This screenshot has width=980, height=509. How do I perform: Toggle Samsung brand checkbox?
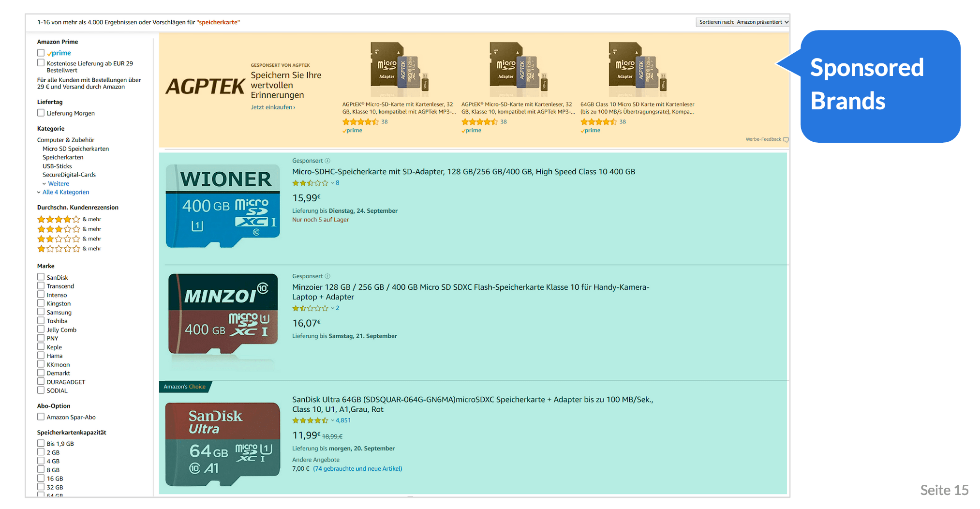tap(41, 312)
